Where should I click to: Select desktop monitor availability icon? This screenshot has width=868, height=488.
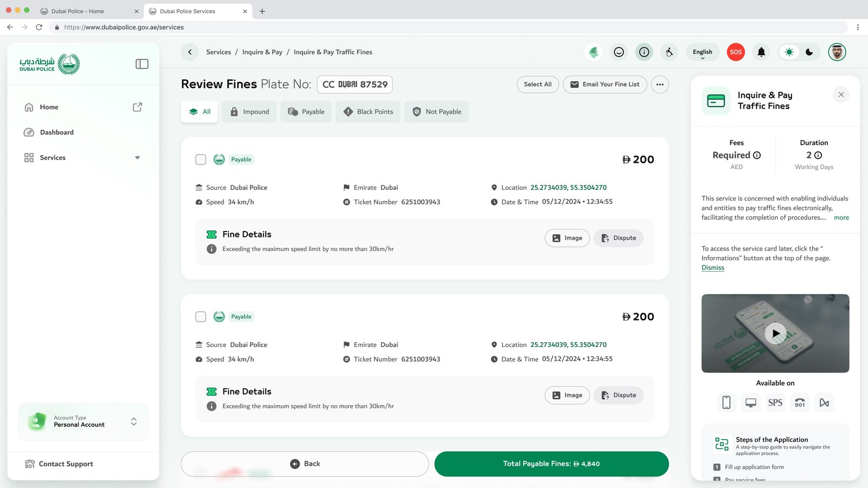(751, 402)
